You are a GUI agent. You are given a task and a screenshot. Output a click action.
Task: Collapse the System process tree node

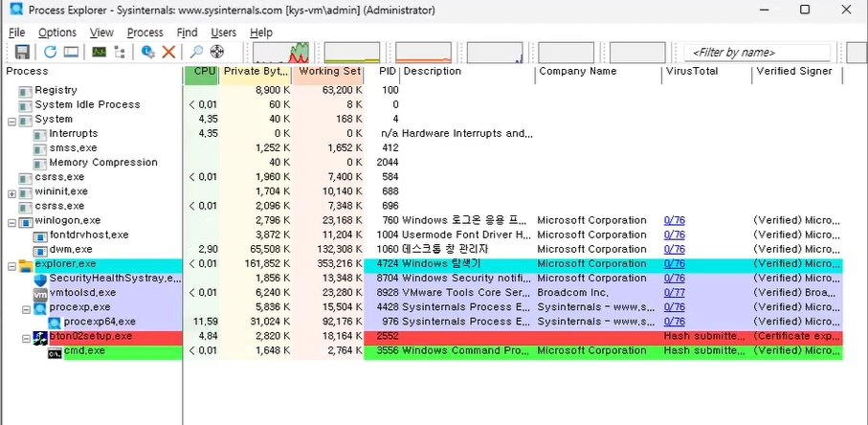click(11, 121)
